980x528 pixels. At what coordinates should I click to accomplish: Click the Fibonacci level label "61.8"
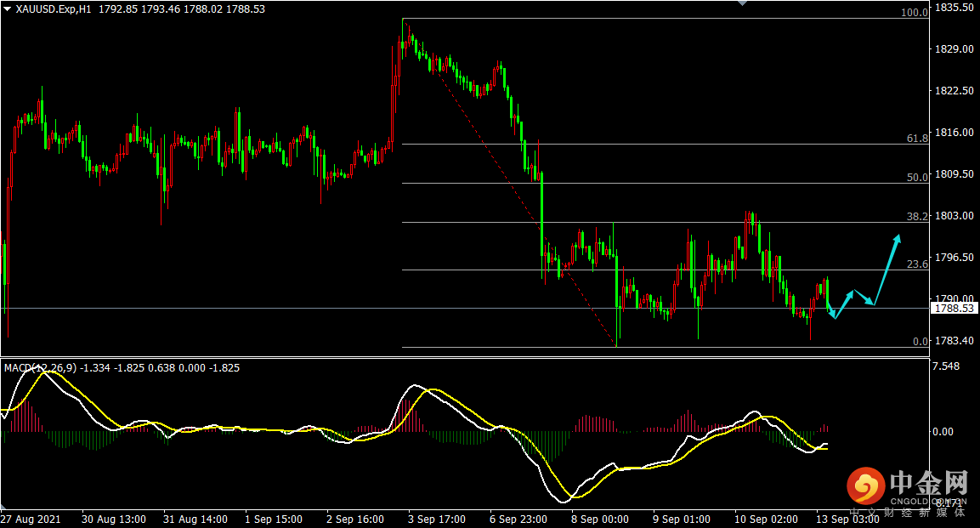[x=917, y=139]
